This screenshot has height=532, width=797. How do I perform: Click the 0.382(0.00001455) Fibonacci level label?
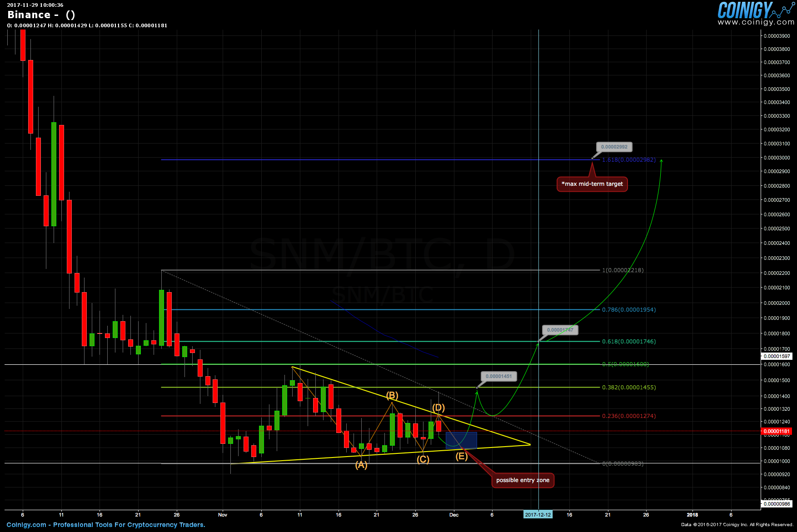click(x=629, y=388)
